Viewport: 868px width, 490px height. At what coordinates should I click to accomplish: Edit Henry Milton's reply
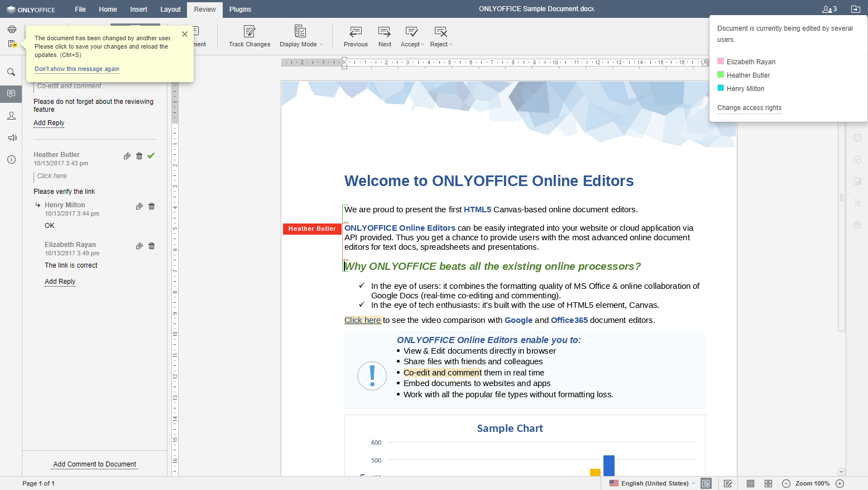pyautogui.click(x=140, y=206)
